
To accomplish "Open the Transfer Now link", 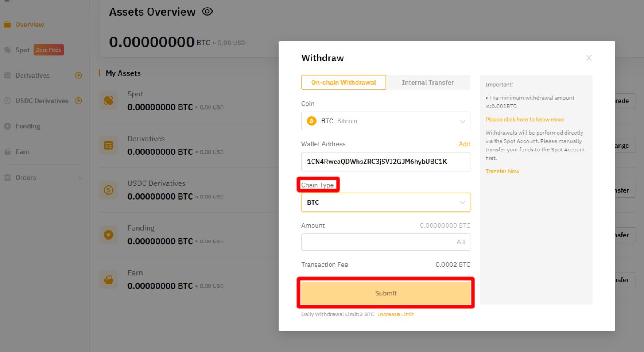I will (x=502, y=171).
